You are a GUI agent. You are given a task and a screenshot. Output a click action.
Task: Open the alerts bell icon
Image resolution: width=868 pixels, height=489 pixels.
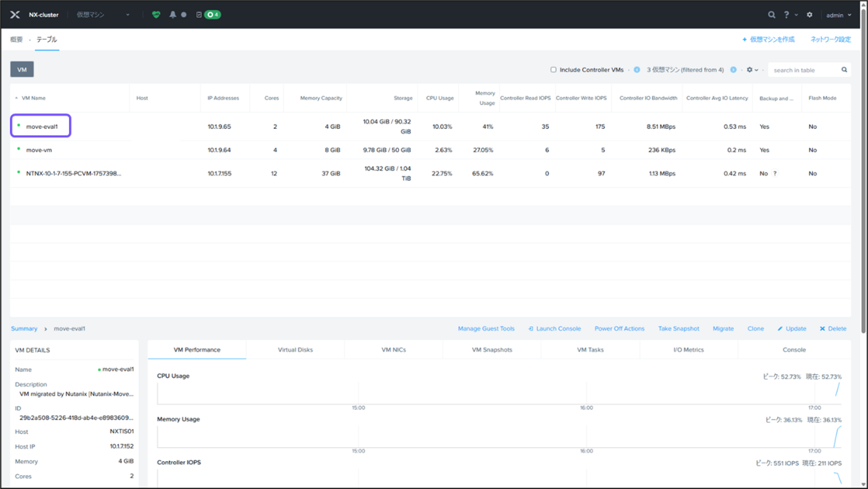pos(173,15)
